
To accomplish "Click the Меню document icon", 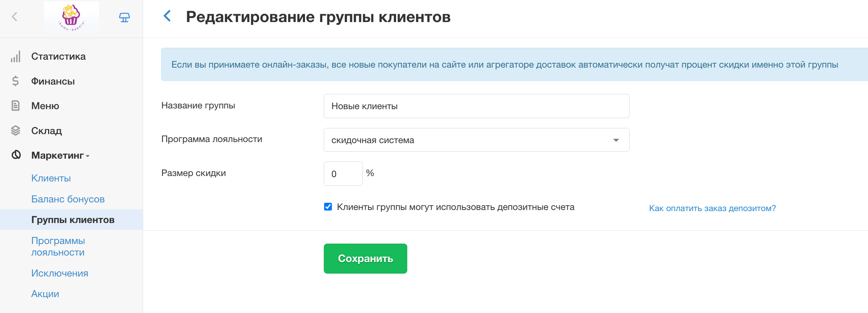I will (16, 106).
